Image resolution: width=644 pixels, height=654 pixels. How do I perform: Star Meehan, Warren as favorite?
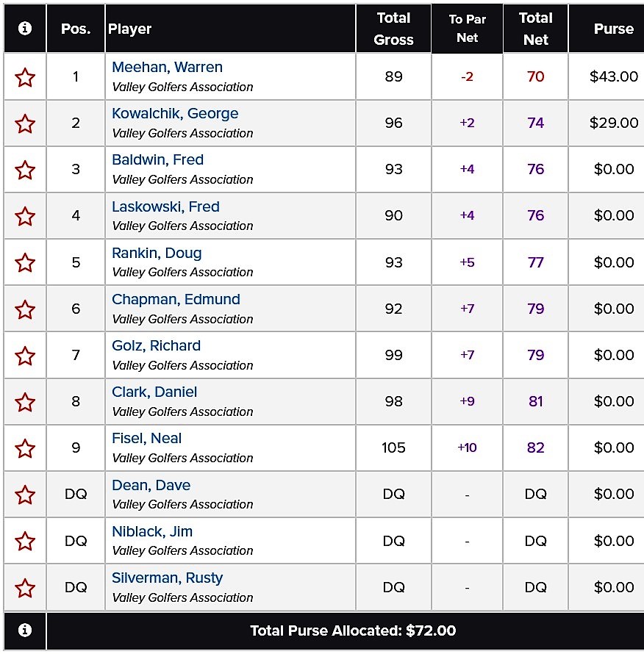pos(25,77)
